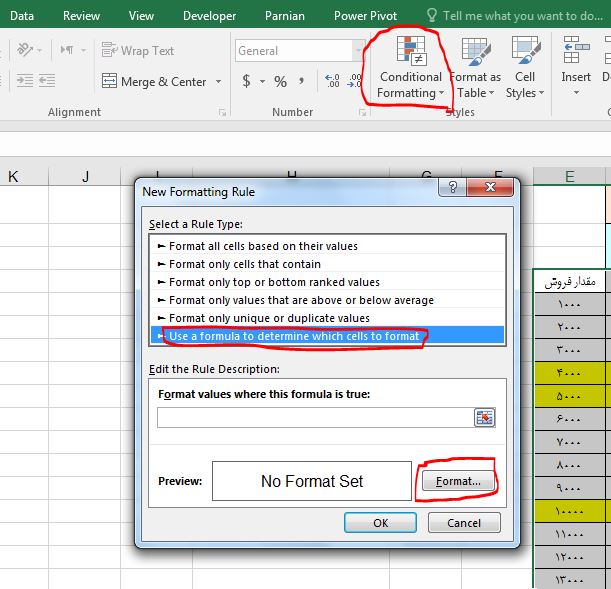Select the yellow cell containing ۵۰۰۰
The height and width of the screenshot is (589, 611).
[x=569, y=396]
